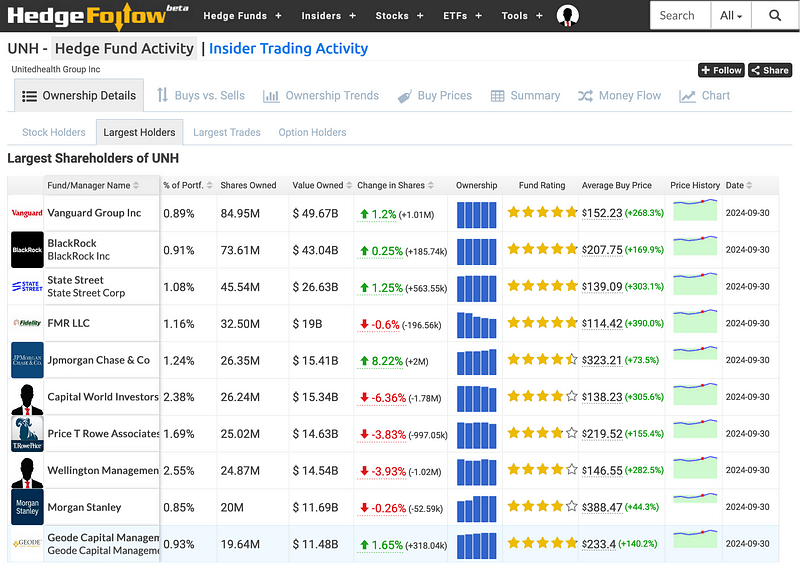Open the All search filter dropdown
This screenshot has height=569, width=800.
point(732,16)
